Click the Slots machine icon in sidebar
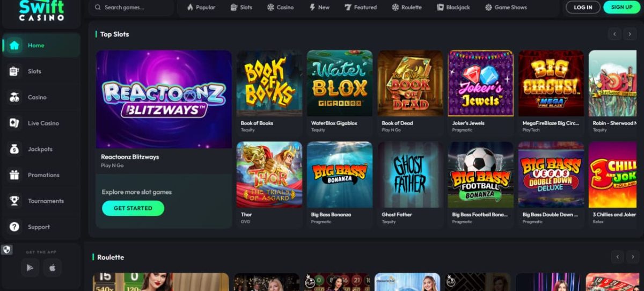The image size is (644, 291). tap(14, 71)
